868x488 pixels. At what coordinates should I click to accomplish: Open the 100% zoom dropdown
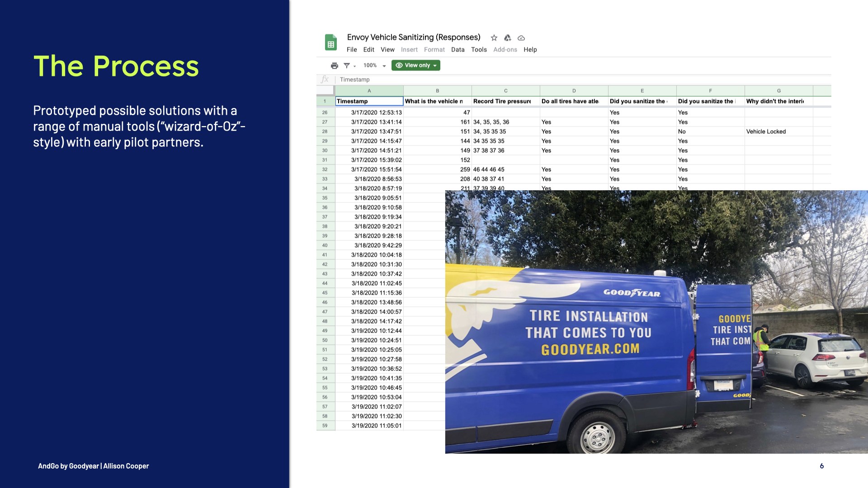375,66
